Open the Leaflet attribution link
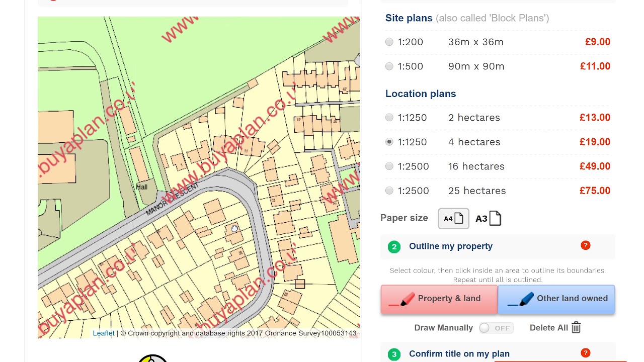 coord(104,333)
